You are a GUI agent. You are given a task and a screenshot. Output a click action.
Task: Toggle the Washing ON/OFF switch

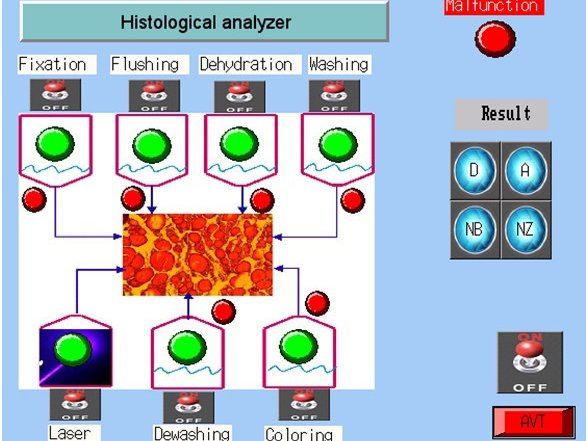334,96
